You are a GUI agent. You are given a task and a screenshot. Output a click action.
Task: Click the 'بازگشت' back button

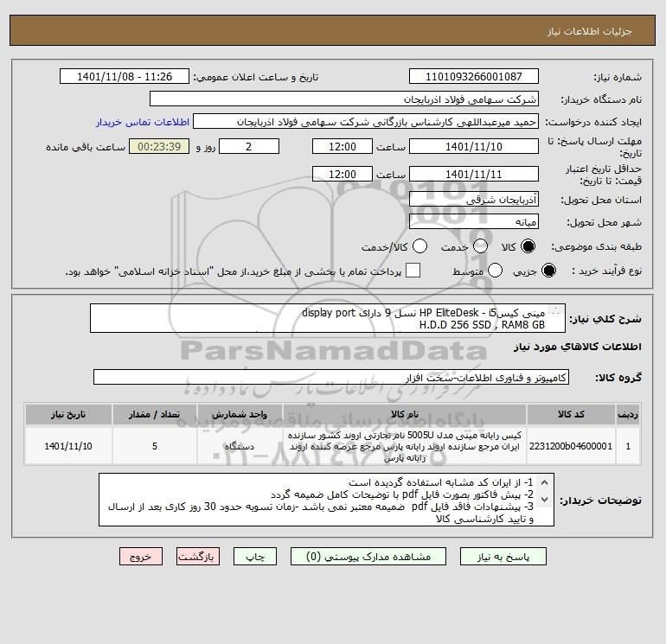pyautogui.click(x=198, y=556)
